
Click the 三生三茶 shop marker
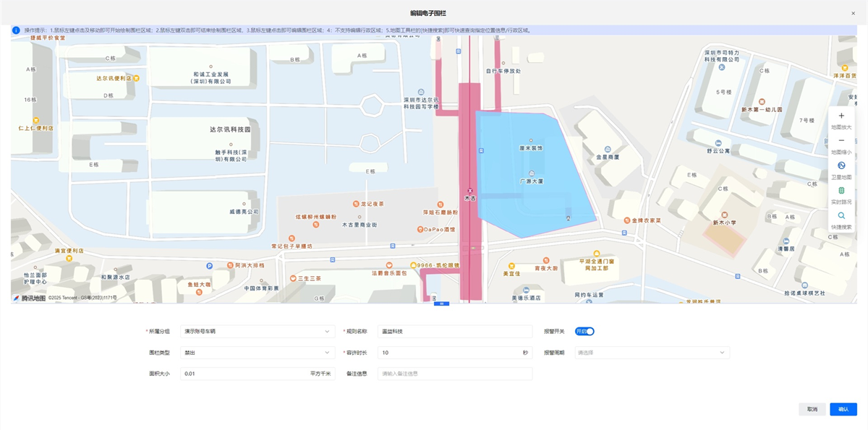(292, 278)
